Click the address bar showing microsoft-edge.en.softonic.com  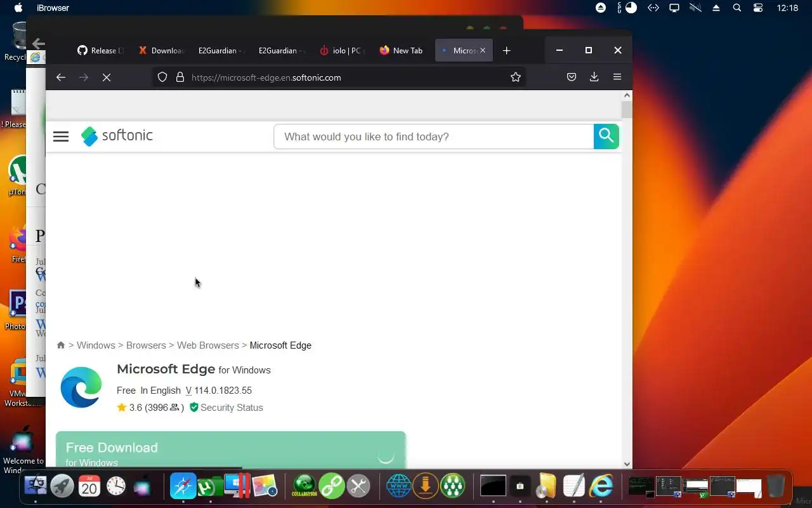(x=339, y=77)
